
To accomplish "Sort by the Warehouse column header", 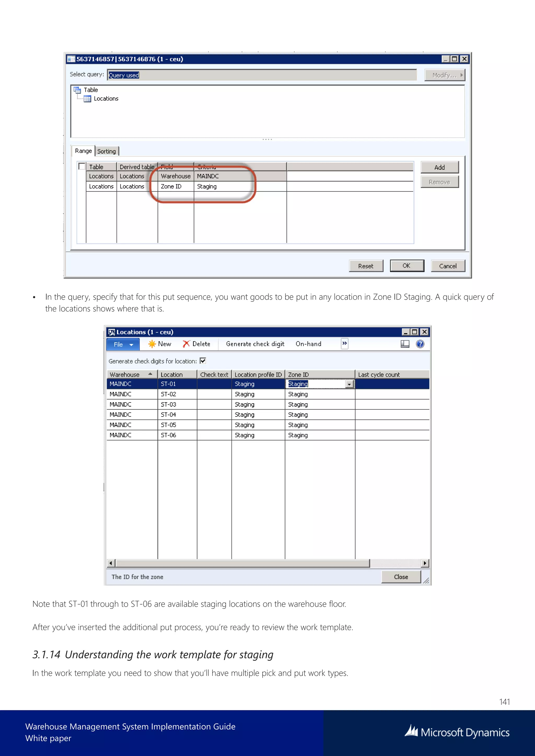I will pos(132,374).
